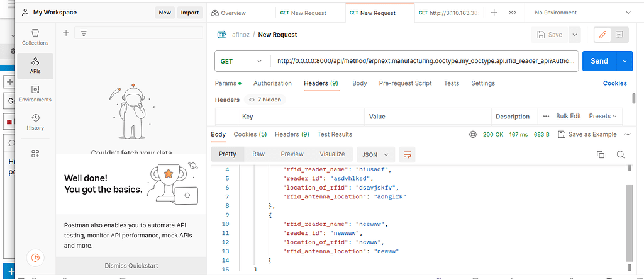
Task: Switch to the Authorization tab
Action: click(x=272, y=83)
